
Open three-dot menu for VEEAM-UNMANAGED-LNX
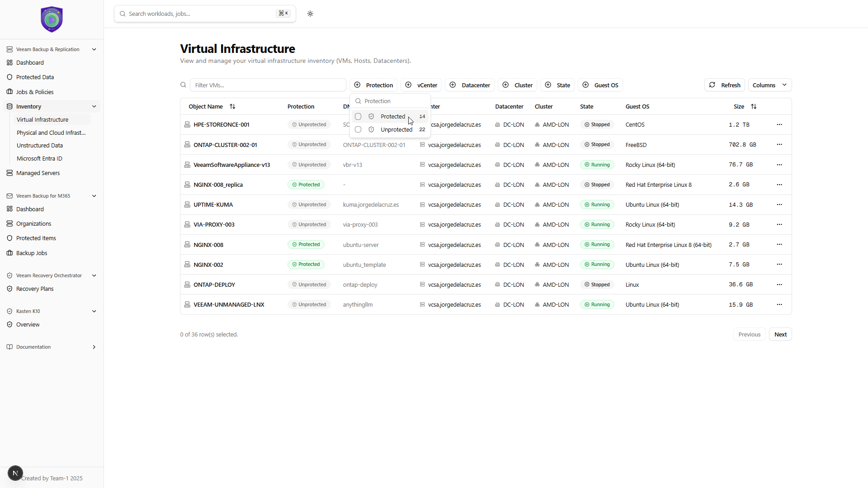(779, 304)
